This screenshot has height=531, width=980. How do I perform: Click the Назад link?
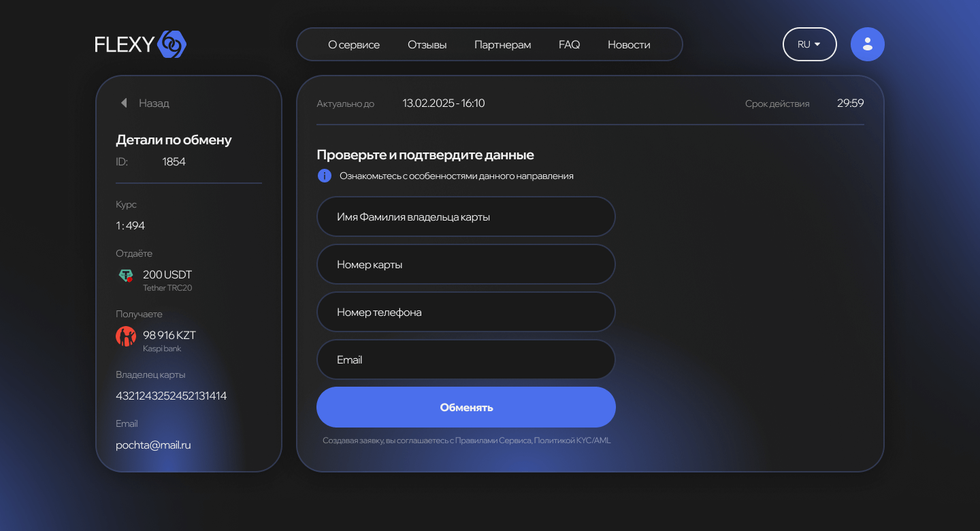pos(154,103)
